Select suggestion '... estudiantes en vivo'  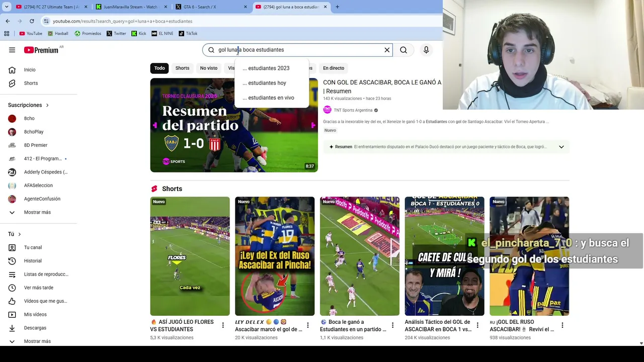point(272,98)
